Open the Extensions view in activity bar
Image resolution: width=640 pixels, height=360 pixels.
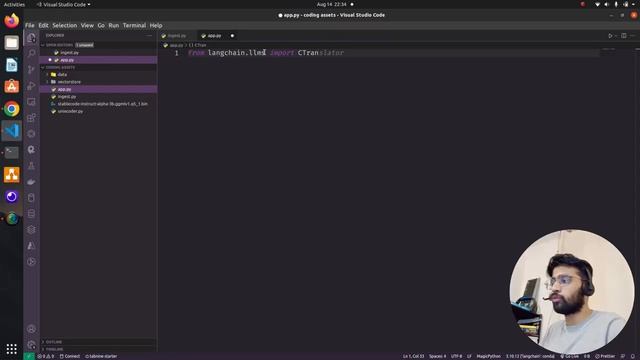click(31, 118)
